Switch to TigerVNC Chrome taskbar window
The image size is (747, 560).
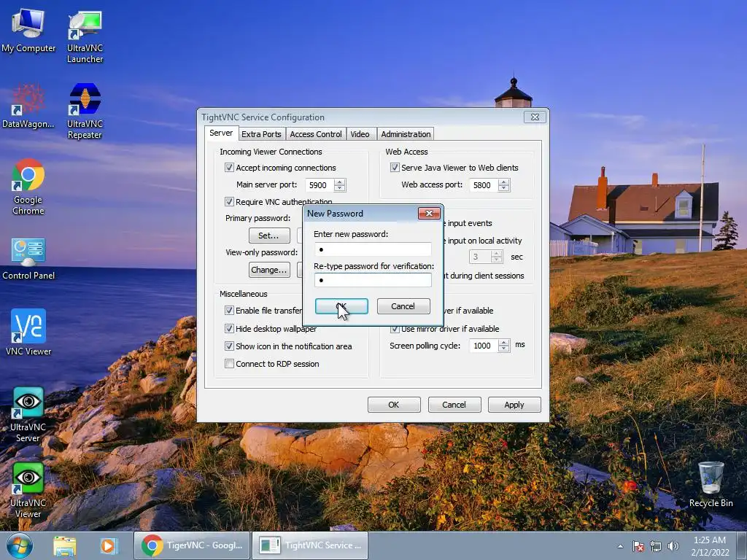coord(192,545)
